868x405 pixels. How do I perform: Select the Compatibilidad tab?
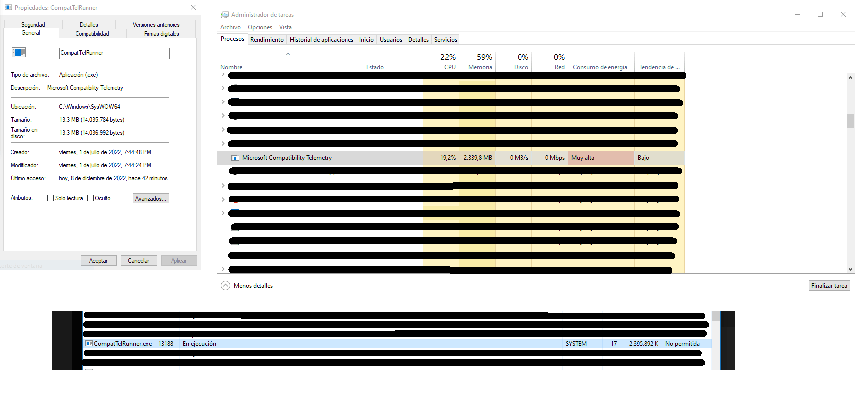(92, 34)
